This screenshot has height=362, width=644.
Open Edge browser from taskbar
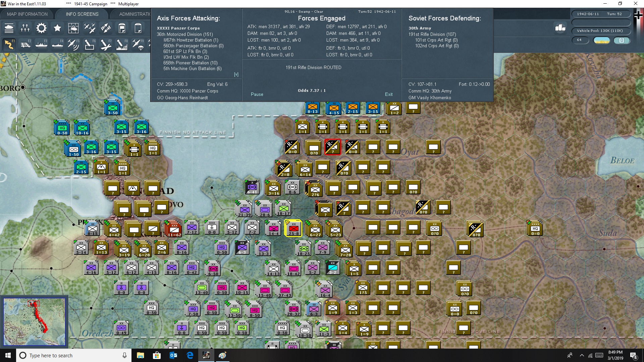click(190, 355)
